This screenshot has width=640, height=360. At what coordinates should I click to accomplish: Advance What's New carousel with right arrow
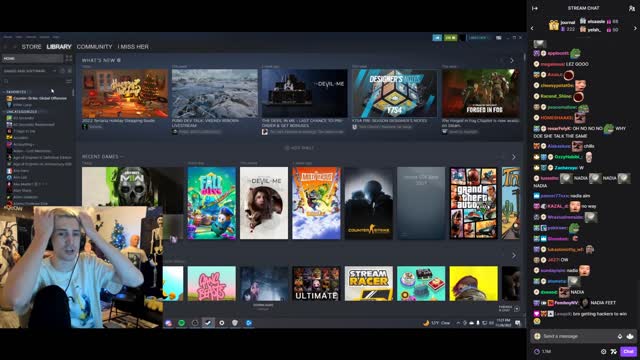pyautogui.click(x=512, y=60)
